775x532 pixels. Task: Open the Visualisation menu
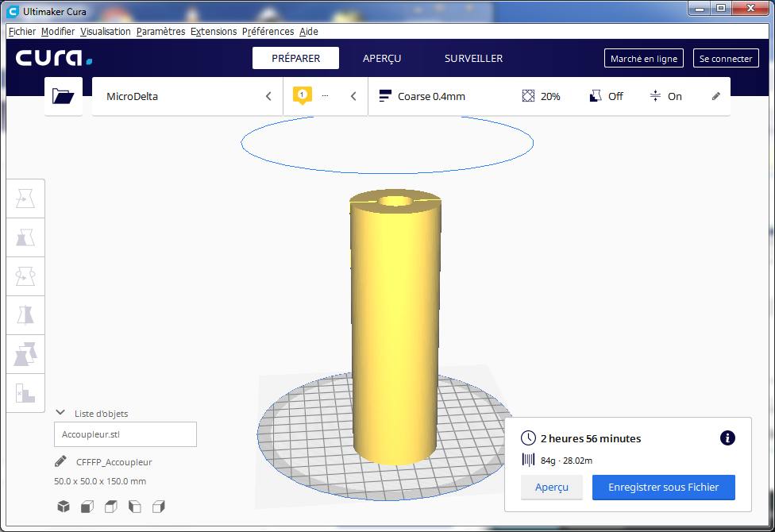(x=106, y=32)
